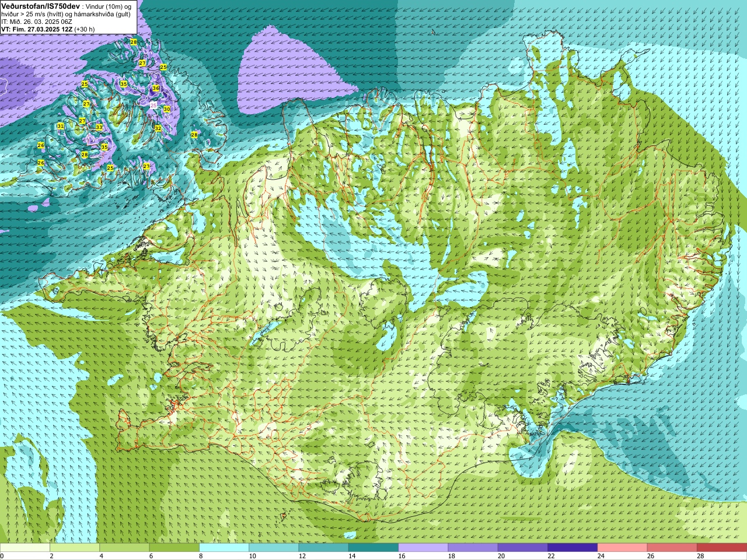Click the 20–22 m/s violet legend swatch
The width and height of the screenshot is (747, 560).
523,547
